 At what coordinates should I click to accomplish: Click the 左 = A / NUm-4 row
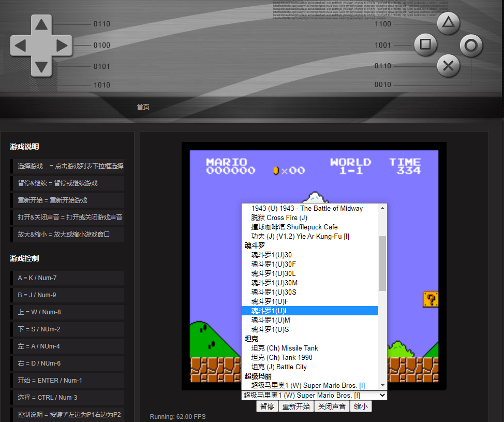(68, 346)
